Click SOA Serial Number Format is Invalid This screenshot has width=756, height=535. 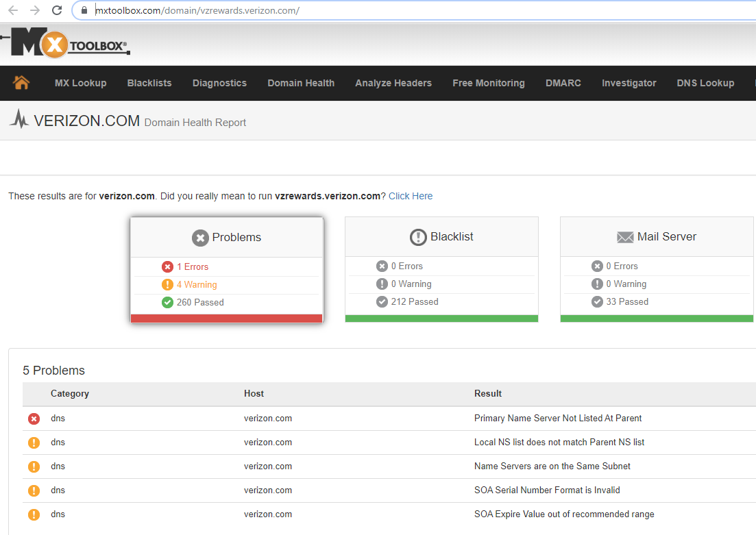pos(547,490)
